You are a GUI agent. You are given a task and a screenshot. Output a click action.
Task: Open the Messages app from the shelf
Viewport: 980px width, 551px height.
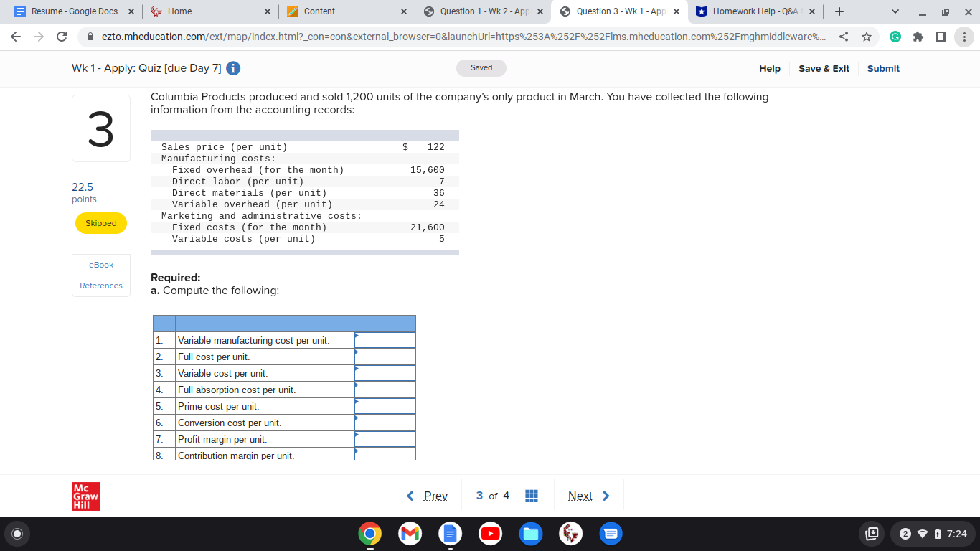(x=611, y=534)
